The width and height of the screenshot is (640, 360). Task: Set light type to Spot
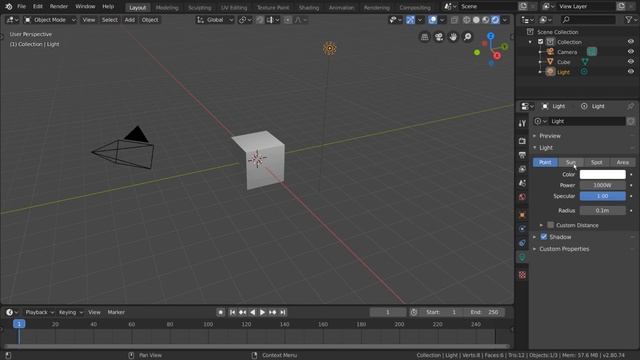(596, 162)
